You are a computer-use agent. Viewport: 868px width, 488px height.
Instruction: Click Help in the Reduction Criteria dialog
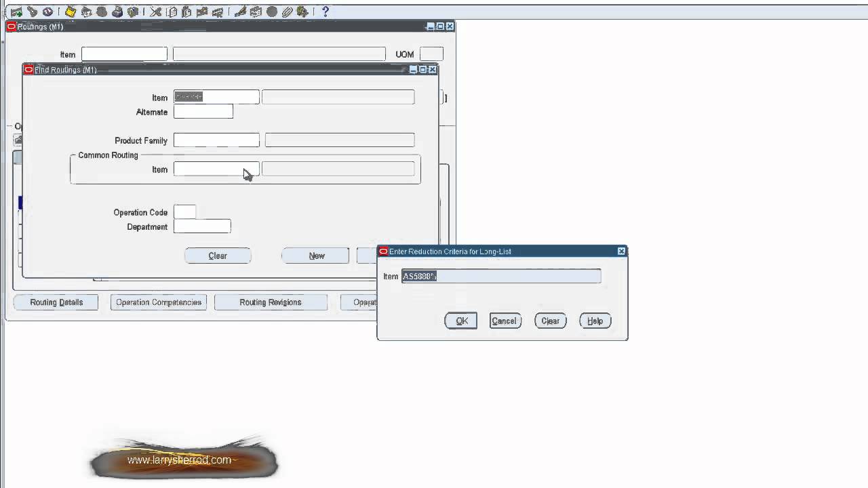coord(595,321)
